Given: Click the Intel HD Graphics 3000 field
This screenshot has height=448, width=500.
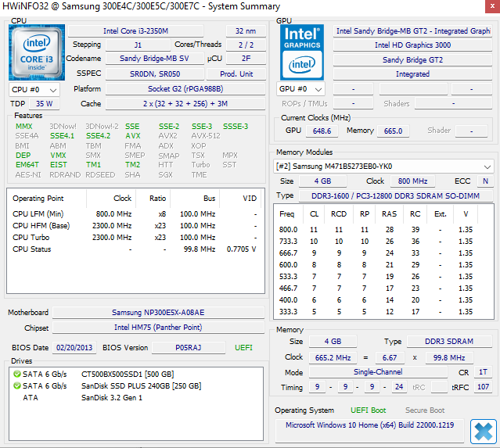Looking at the screenshot, I should [412, 45].
